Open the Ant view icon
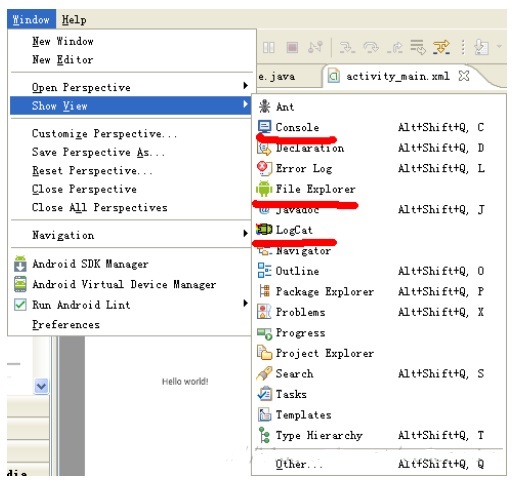Screen dimensions: 531x484 (x=264, y=107)
